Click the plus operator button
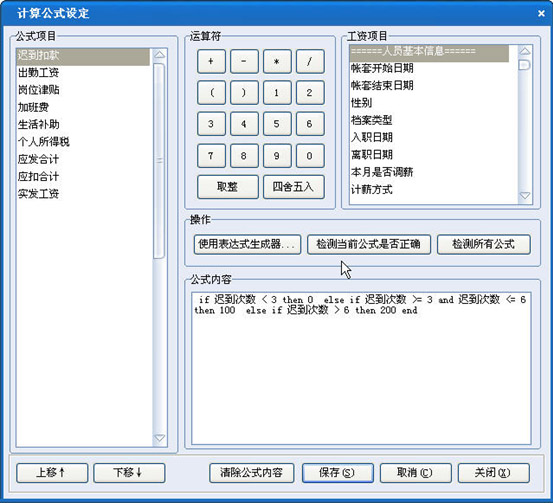Image resolution: width=553 pixels, height=503 pixels. tap(211, 61)
